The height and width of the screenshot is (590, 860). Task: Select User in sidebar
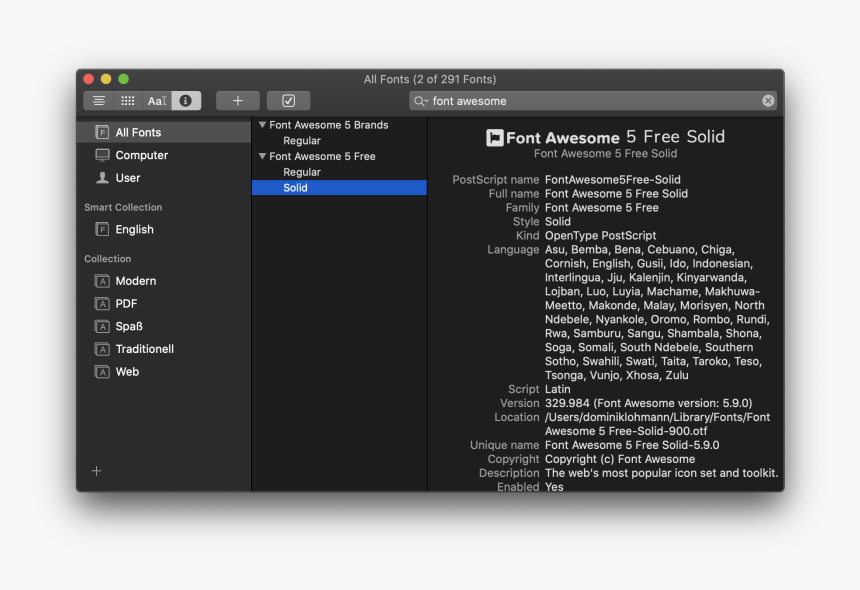[163, 178]
